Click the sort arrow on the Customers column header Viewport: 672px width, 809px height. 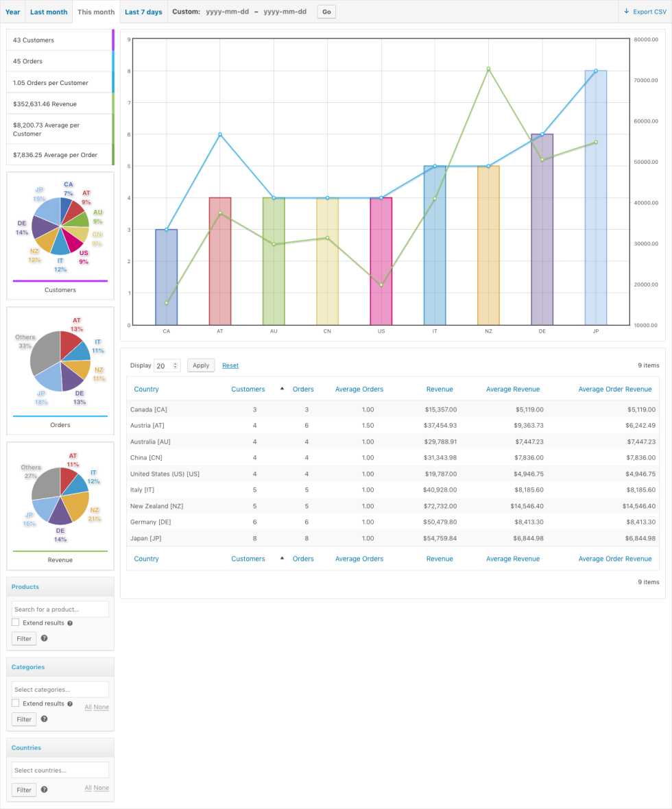[281, 389]
